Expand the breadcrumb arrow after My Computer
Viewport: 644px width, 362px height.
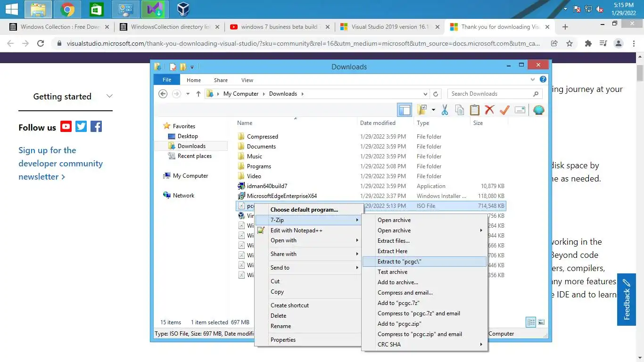point(264,94)
